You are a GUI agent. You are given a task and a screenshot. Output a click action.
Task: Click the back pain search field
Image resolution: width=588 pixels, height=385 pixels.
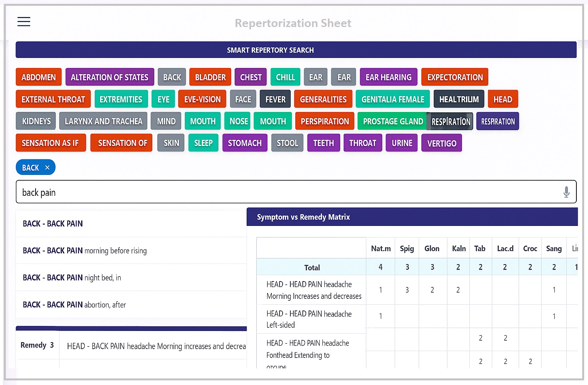(286, 192)
